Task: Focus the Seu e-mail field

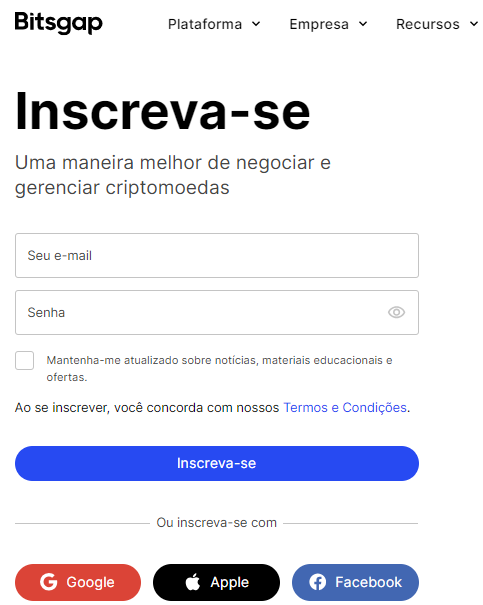Action: (x=217, y=255)
